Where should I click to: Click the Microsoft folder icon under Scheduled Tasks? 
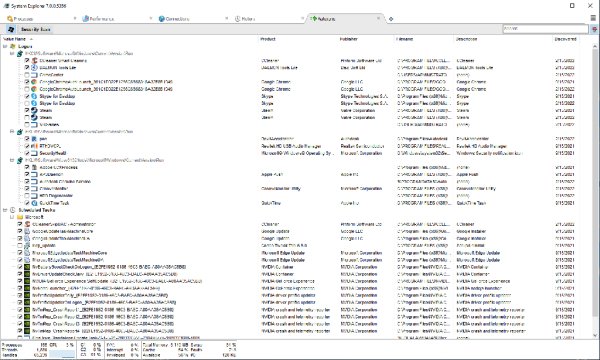click(x=20, y=217)
